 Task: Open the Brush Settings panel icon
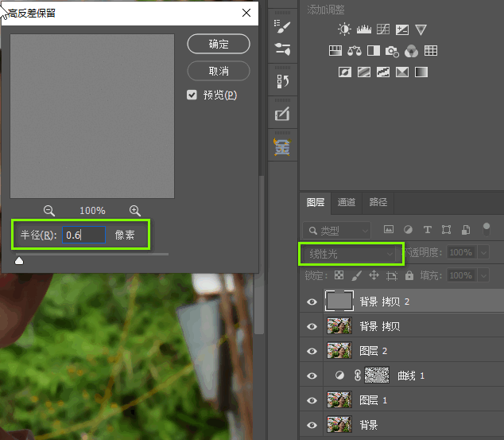(282, 26)
